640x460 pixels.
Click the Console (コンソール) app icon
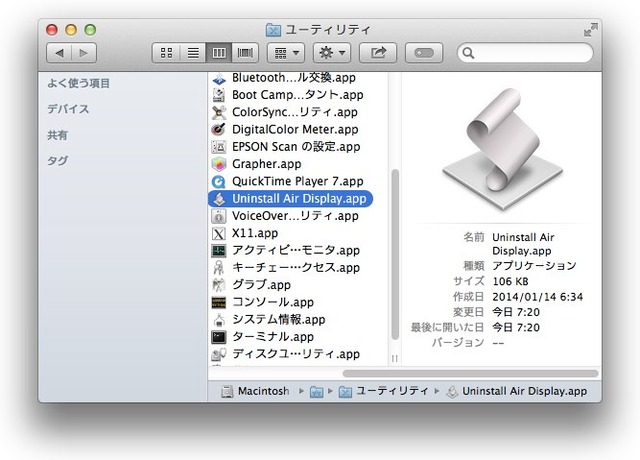coord(219,302)
